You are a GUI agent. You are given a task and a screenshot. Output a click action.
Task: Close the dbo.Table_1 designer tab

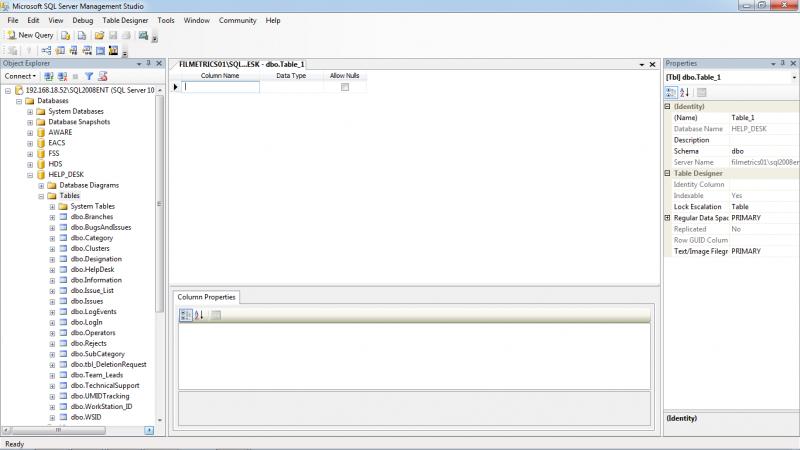pyautogui.click(x=652, y=65)
